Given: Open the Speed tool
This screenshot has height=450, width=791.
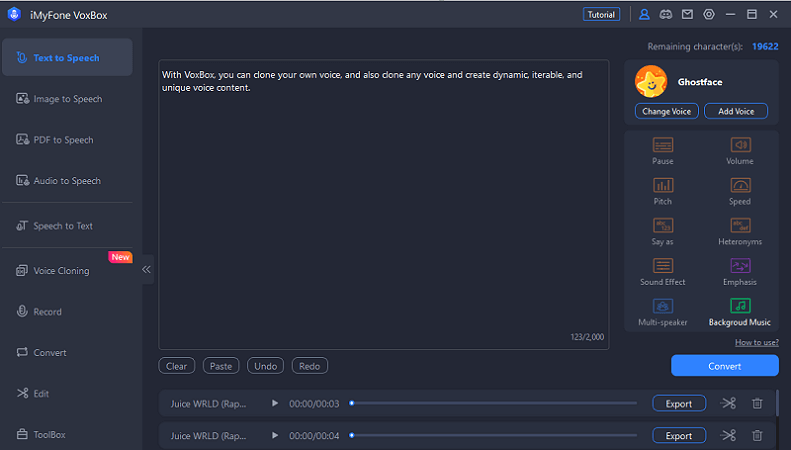Looking at the screenshot, I should click(x=740, y=191).
